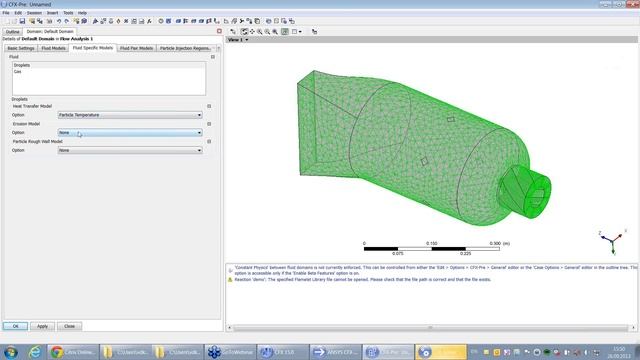The height and width of the screenshot is (360, 640).
Task: Switch to the Fluid Models tab
Action: tap(53, 48)
